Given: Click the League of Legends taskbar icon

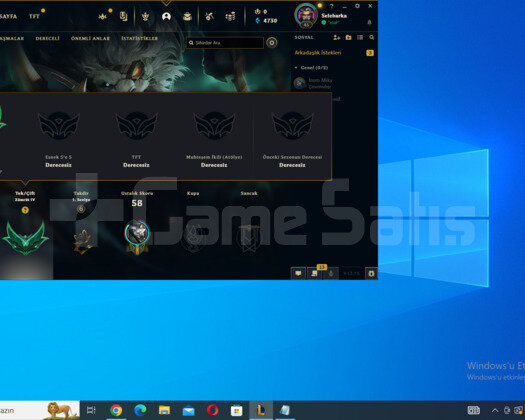Looking at the screenshot, I should click(x=261, y=410).
